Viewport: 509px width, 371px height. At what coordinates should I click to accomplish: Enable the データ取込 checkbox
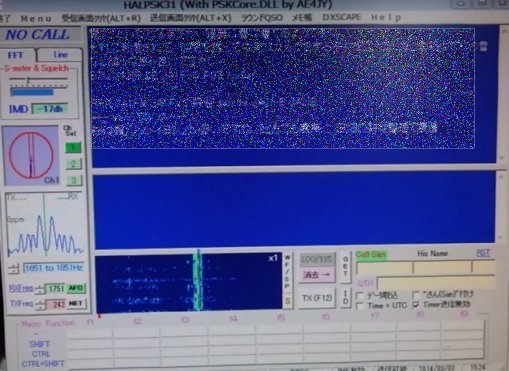tap(360, 296)
